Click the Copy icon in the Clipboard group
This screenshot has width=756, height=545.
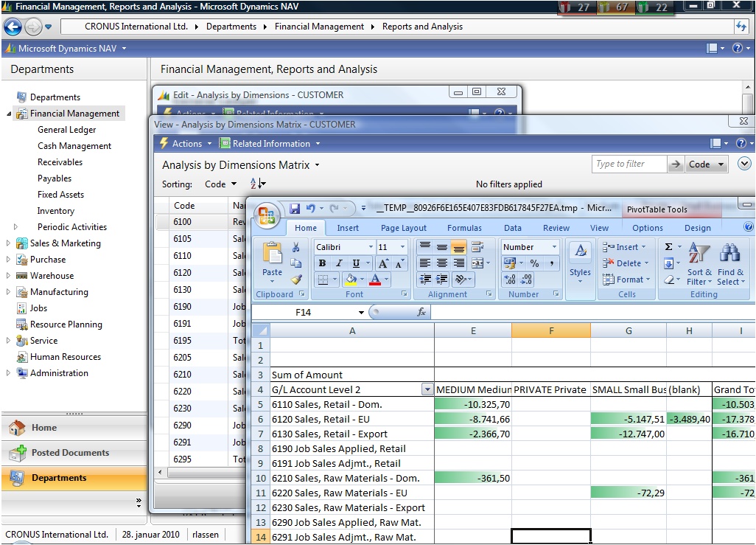(296, 263)
